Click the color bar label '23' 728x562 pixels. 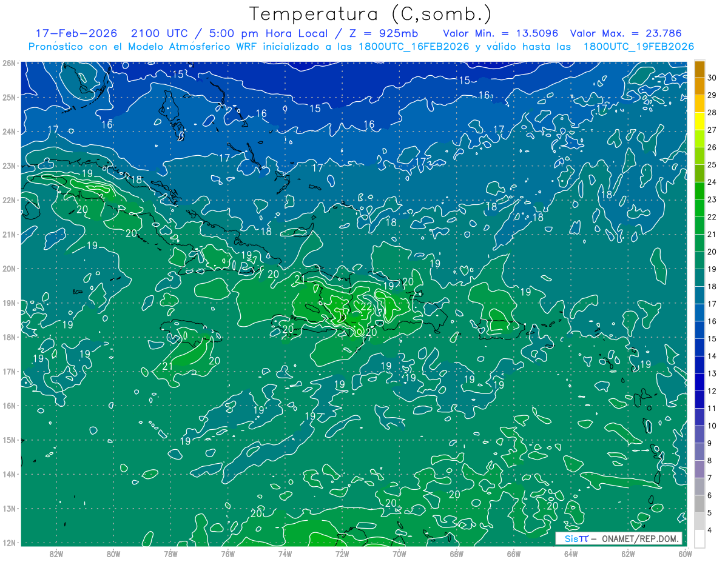712,199
